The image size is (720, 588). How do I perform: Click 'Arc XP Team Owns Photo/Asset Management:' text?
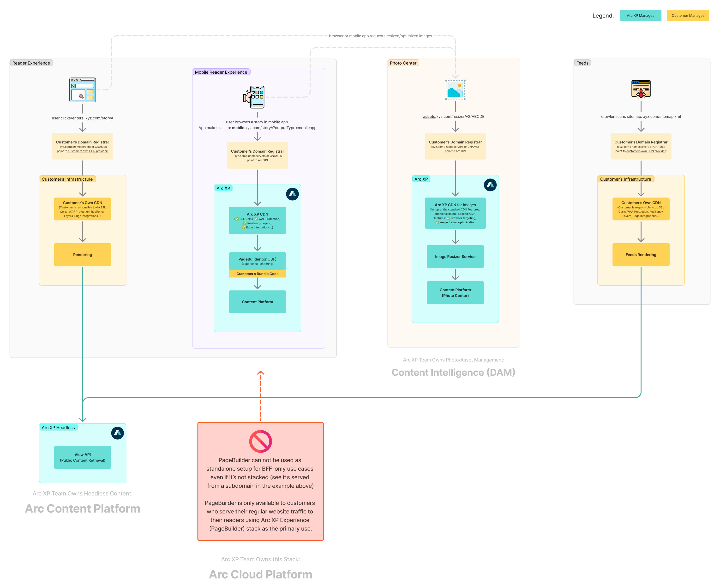(x=453, y=360)
